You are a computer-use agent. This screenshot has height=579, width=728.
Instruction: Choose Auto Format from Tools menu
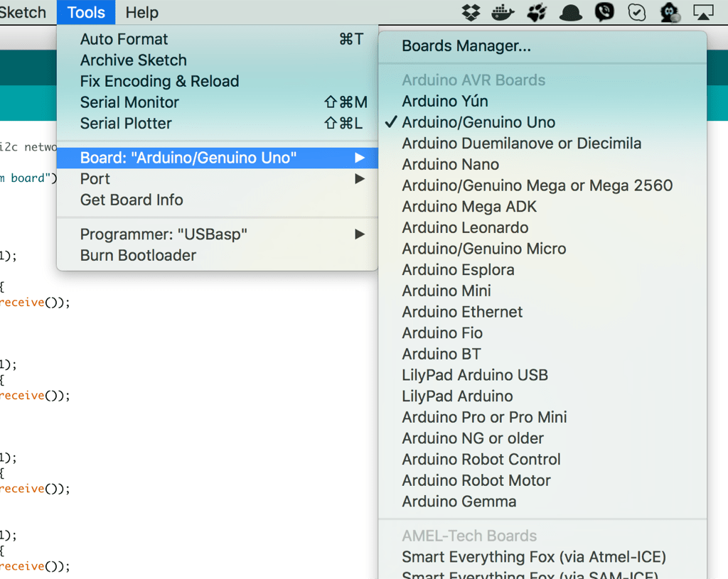click(x=218, y=40)
